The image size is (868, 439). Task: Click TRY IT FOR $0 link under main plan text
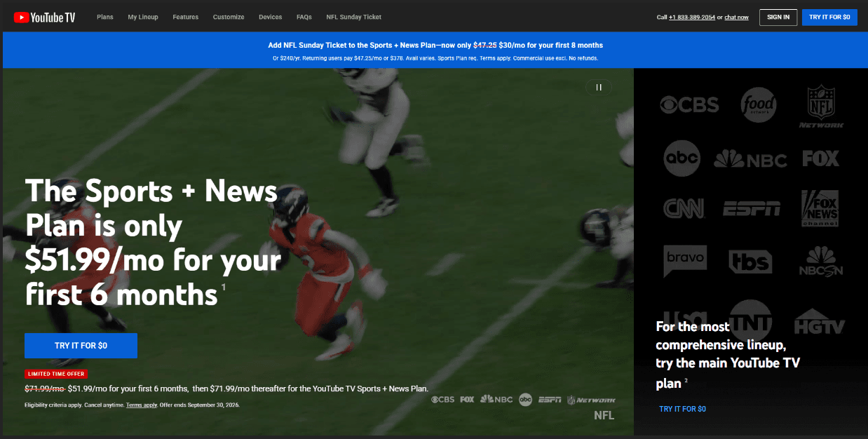click(682, 409)
